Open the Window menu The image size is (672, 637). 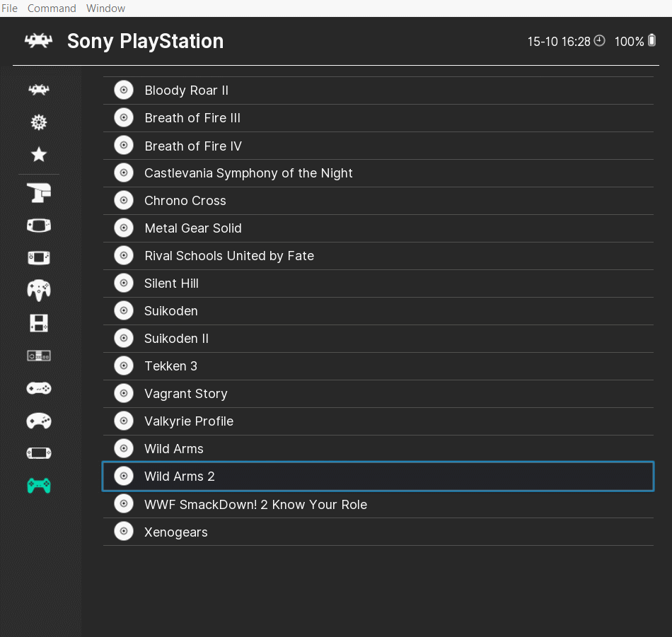[105, 8]
